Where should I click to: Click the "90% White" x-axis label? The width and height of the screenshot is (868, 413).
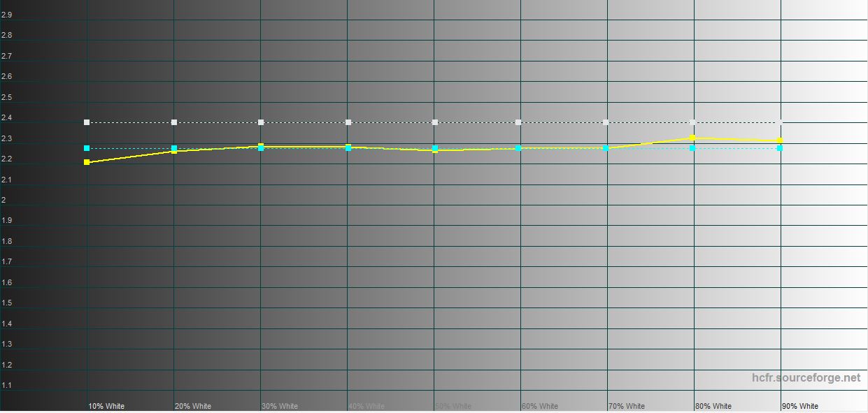point(800,406)
